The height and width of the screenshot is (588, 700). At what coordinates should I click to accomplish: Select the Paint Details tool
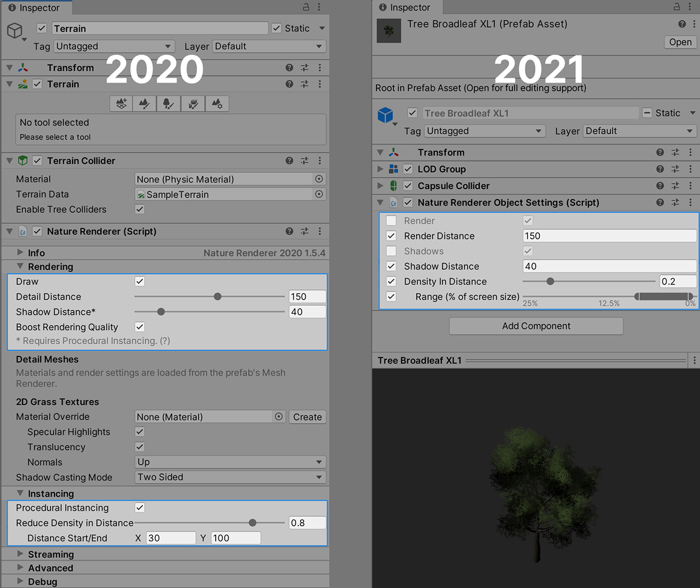point(193,103)
